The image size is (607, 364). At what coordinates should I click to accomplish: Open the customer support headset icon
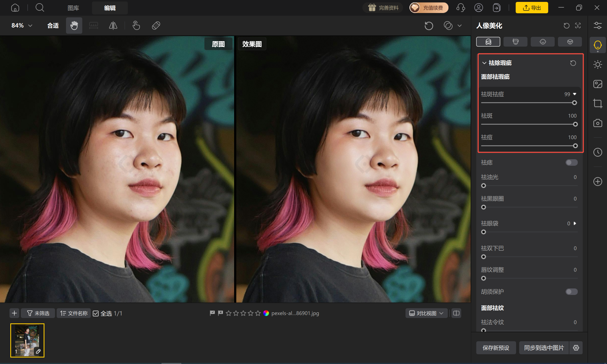460,8
